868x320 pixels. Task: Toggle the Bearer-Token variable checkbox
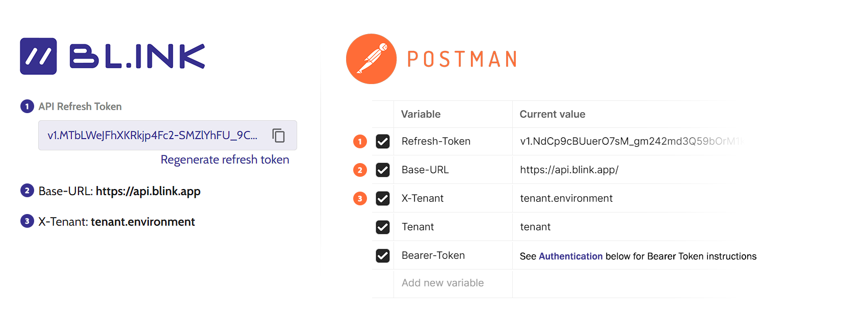tap(383, 256)
